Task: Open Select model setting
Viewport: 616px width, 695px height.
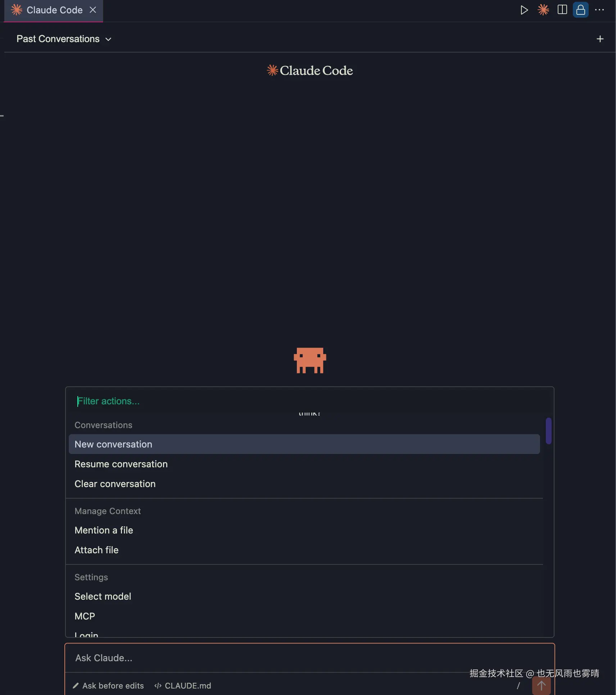Action: pos(304,596)
